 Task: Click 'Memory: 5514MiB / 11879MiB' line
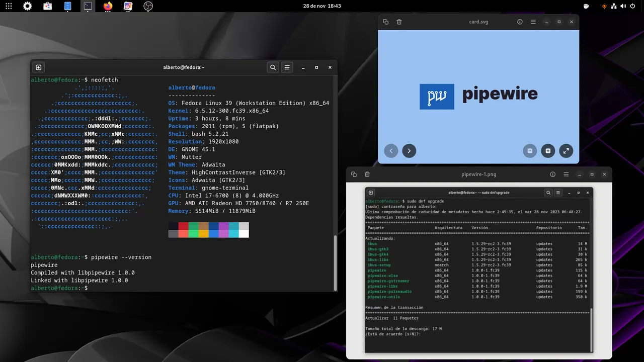212,211
